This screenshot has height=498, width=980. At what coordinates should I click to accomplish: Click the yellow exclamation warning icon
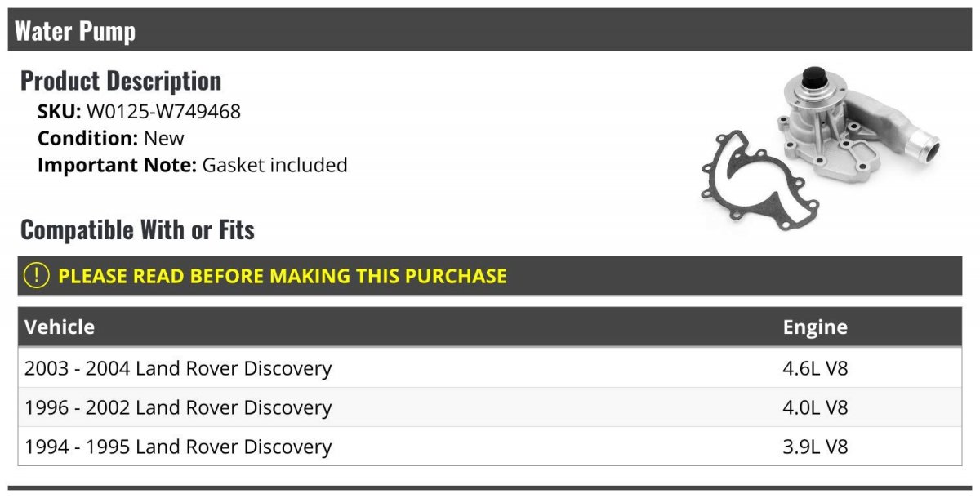37,276
